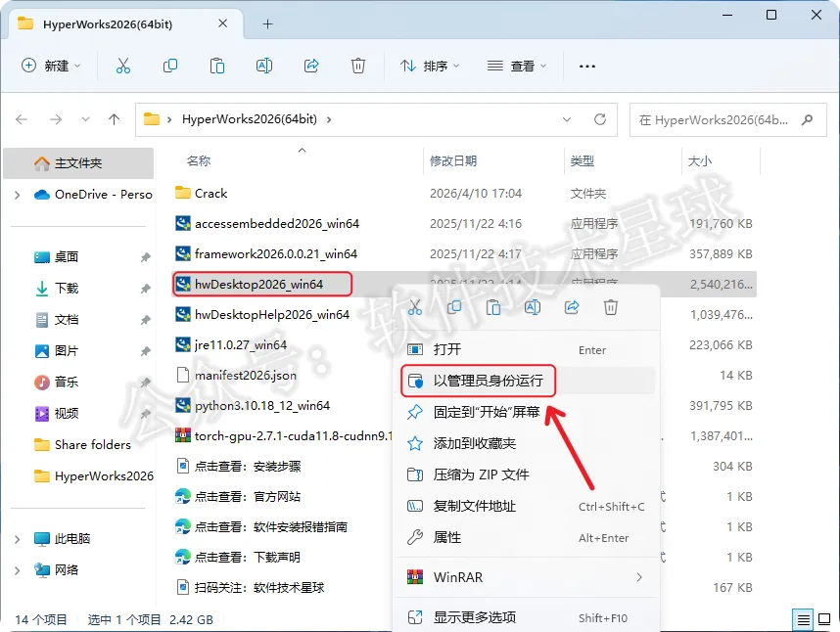Choose 复制文件地址 menu entry

coord(528,506)
